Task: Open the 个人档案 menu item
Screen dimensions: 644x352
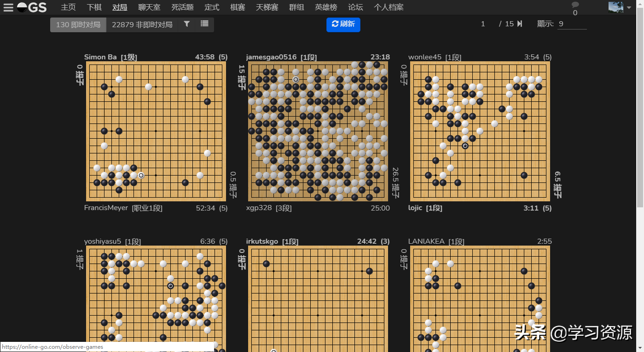Action: click(389, 7)
